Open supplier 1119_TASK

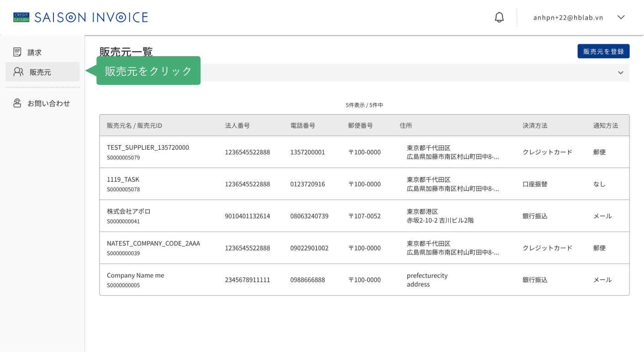[123, 179]
